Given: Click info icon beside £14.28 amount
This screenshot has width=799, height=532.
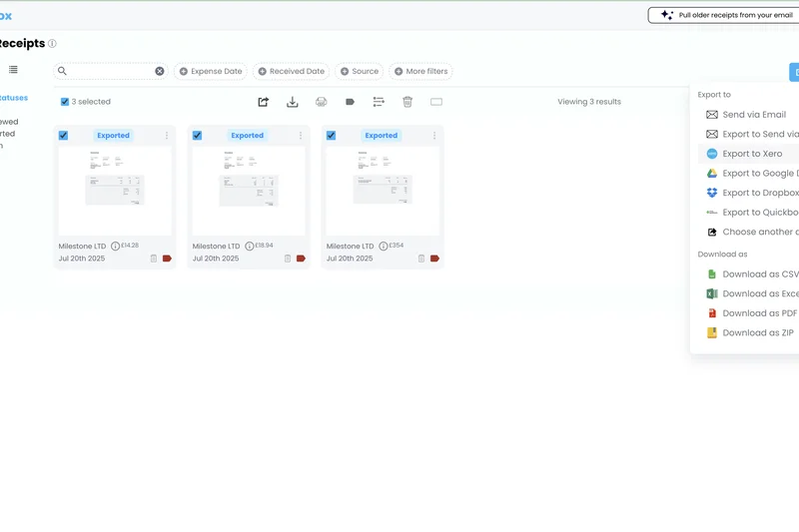Looking at the screenshot, I should click(x=116, y=246).
